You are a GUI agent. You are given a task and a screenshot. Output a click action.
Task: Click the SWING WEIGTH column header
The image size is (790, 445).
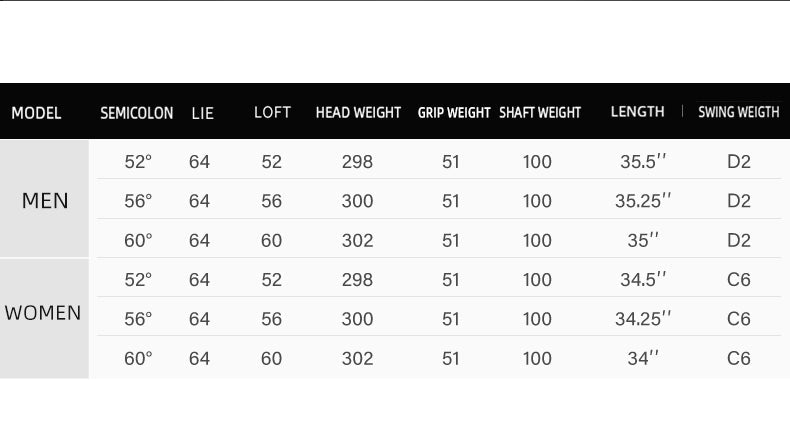738,112
